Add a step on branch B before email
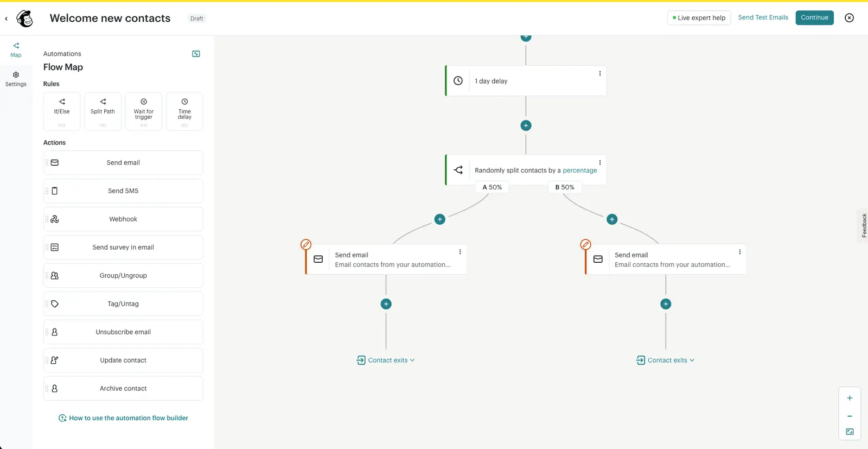The height and width of the screenshot is (449, 868). pos(612,219)
